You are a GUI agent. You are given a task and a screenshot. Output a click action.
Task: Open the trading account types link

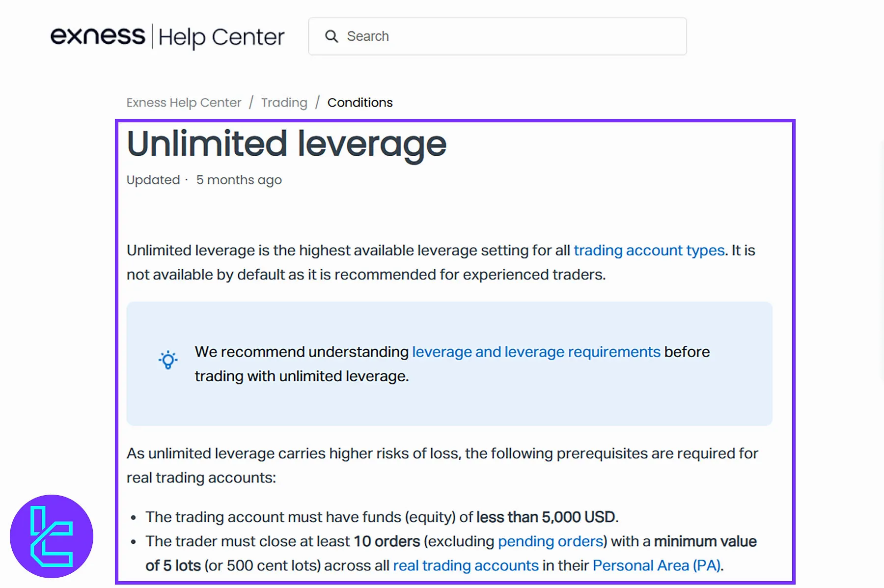click(x=649, y=251)
